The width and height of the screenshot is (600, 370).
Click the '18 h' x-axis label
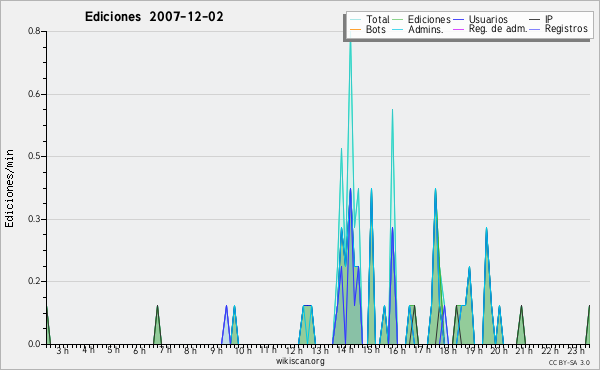coord(448,350)
